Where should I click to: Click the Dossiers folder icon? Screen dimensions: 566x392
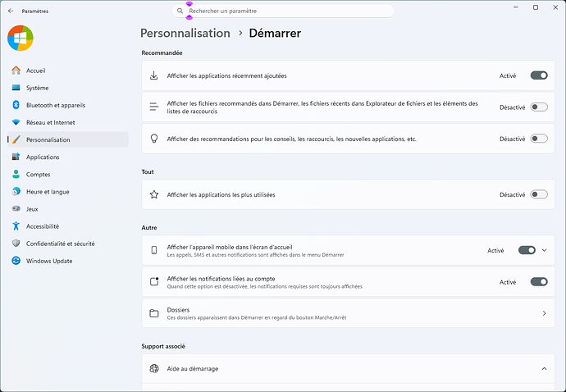click(x=153, y=313)
